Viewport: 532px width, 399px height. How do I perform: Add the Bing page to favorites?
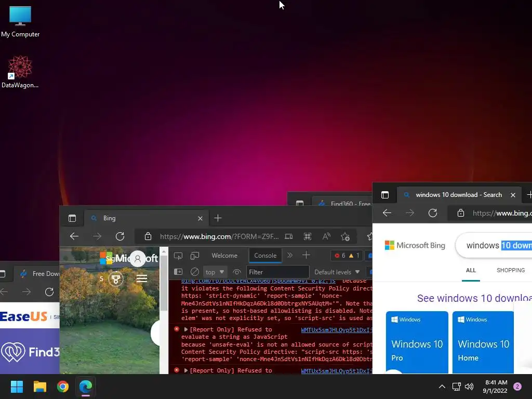click(345, 236)
